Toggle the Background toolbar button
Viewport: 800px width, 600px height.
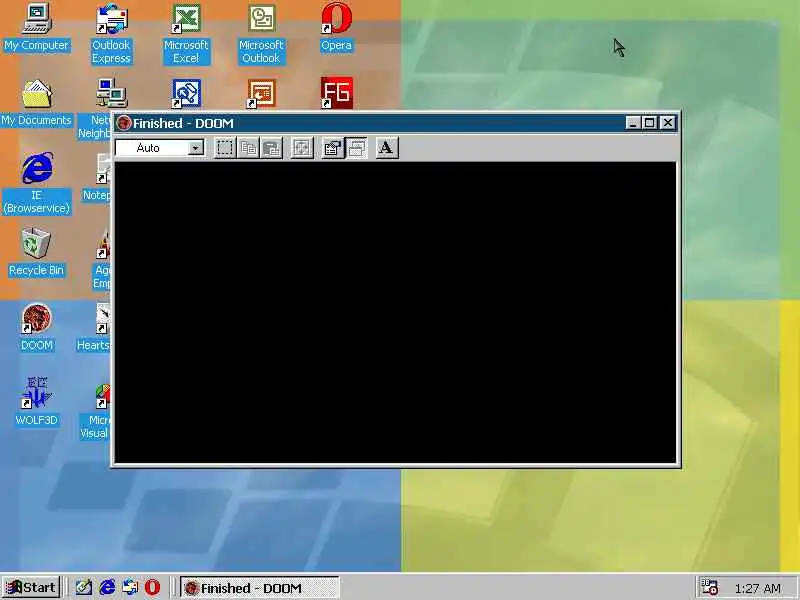point(356,148)
